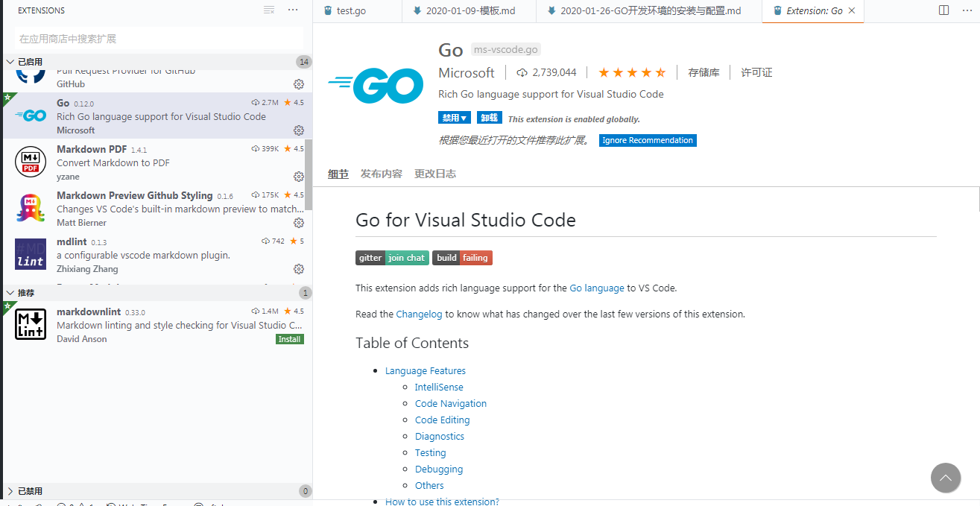Open the editor more actions ellipsis

(x=967, y=10)
